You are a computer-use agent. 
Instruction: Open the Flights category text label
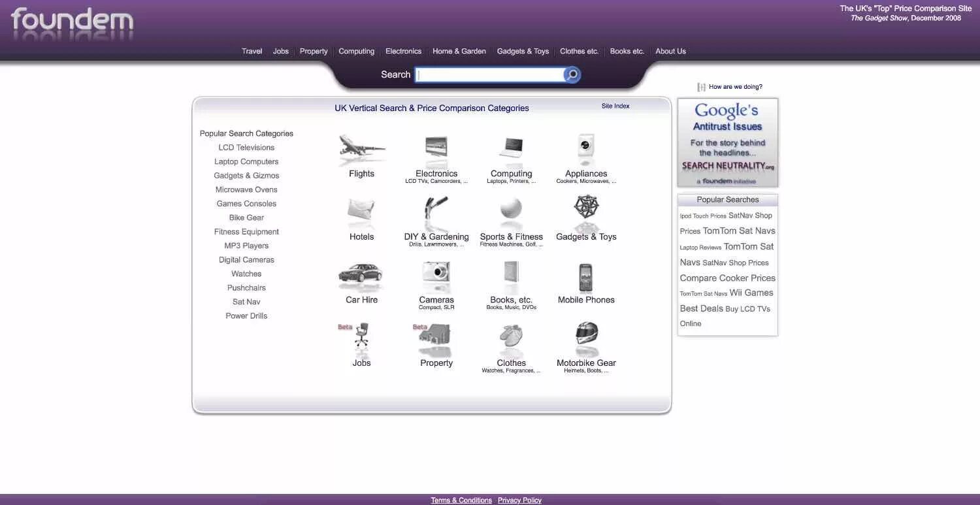coord(361,174)
